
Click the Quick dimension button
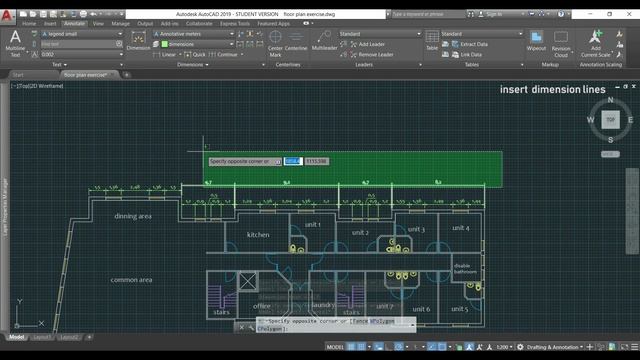[195, 54]
